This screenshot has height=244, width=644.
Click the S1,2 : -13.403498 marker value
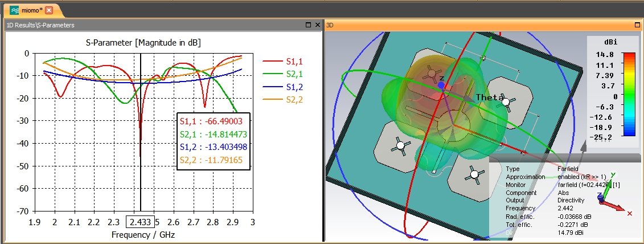(x=213, y=147)
